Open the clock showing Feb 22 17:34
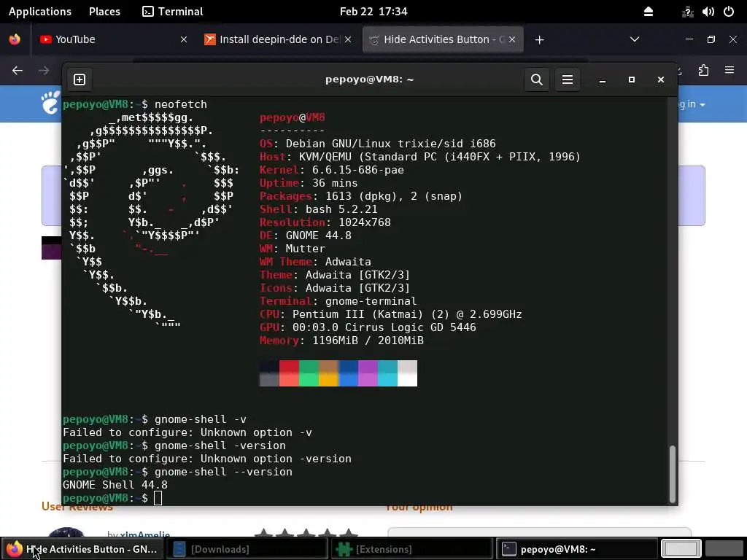 (x=373, y=12)
